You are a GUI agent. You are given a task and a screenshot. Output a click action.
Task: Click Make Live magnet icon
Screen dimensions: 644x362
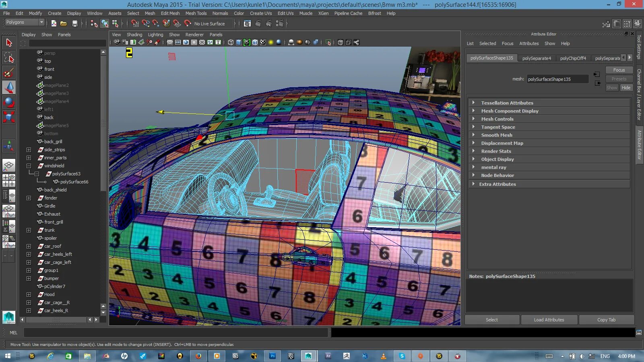[x=188, y=23]
